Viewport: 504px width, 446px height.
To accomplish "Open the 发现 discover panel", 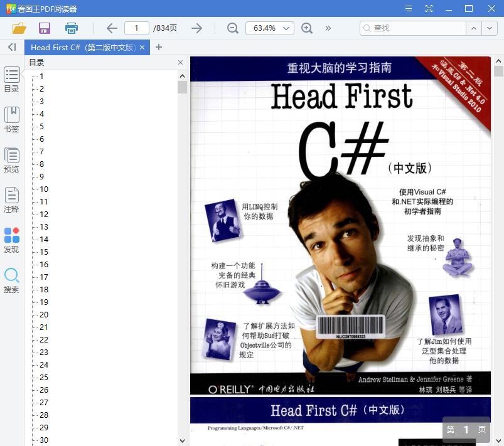I will [x=11, y=238].
